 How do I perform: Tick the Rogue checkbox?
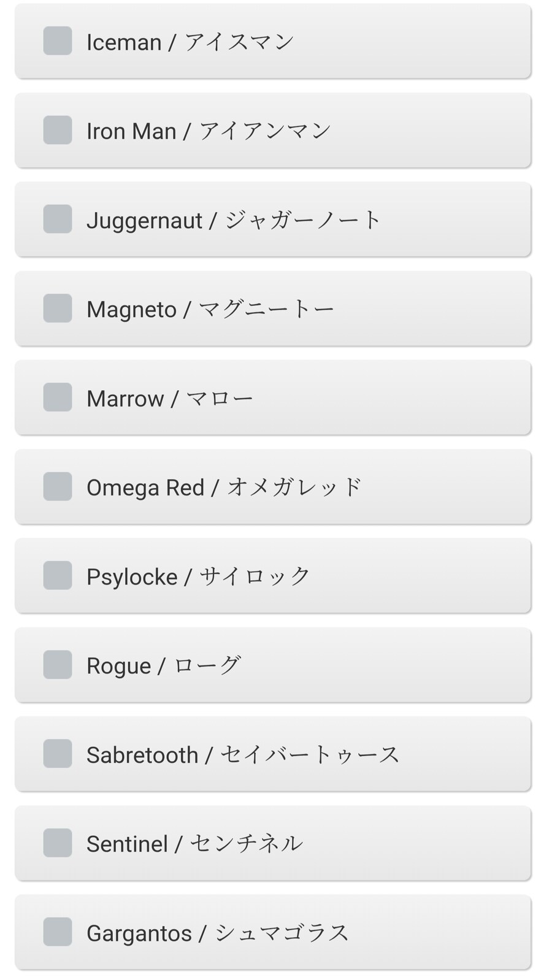click(x=58, y=665)
